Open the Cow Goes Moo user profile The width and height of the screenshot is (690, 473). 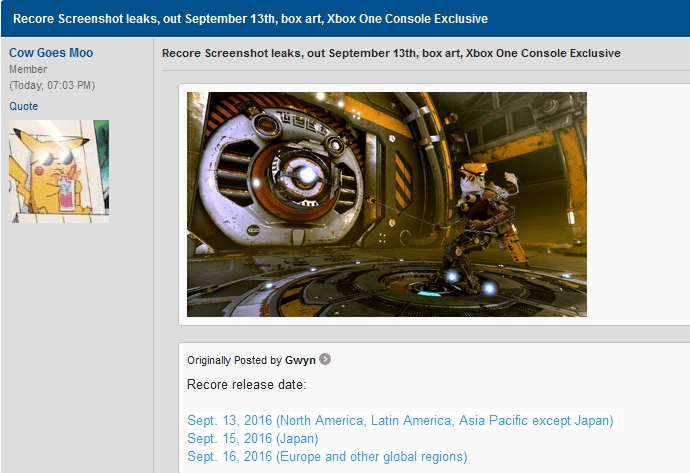pos(51,53)
